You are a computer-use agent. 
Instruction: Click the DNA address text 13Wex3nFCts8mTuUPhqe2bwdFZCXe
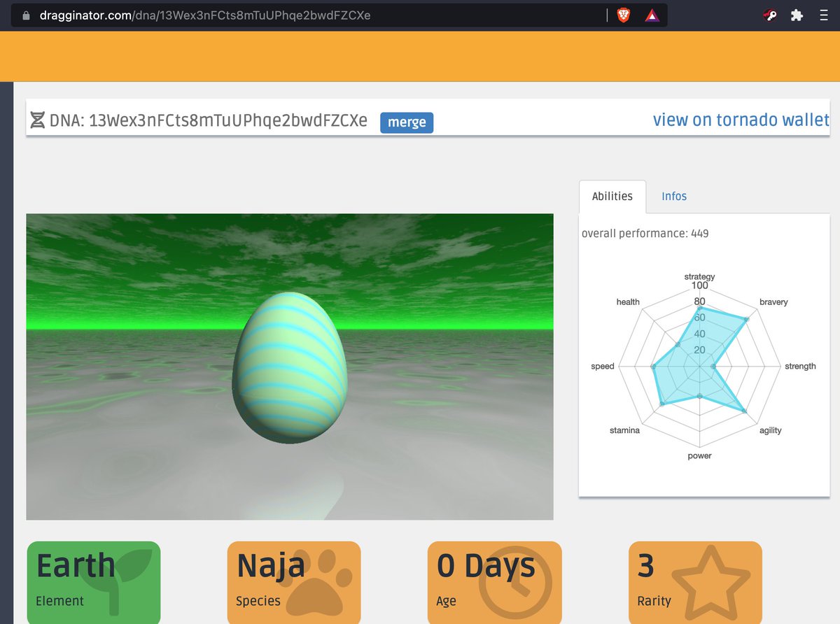(x=228, y=120)
